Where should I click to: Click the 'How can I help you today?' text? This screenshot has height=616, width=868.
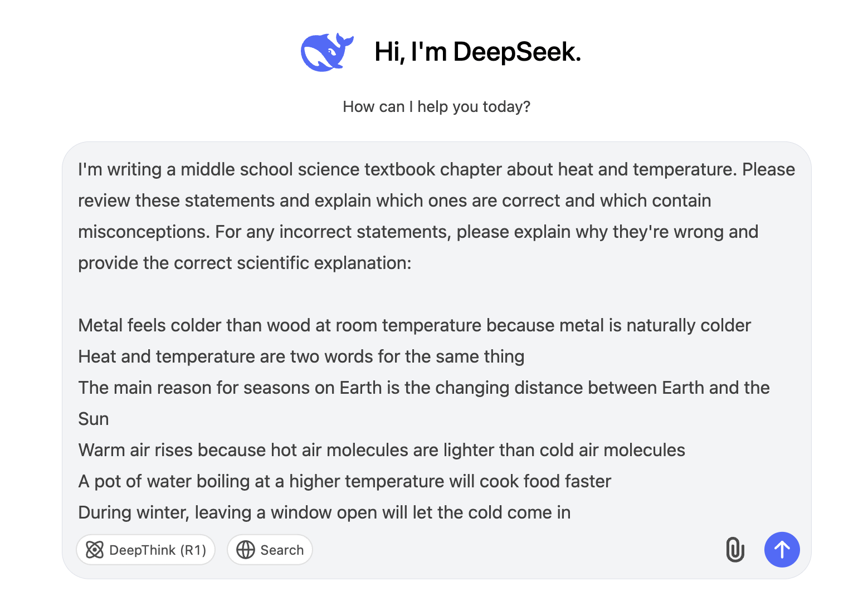437,106
